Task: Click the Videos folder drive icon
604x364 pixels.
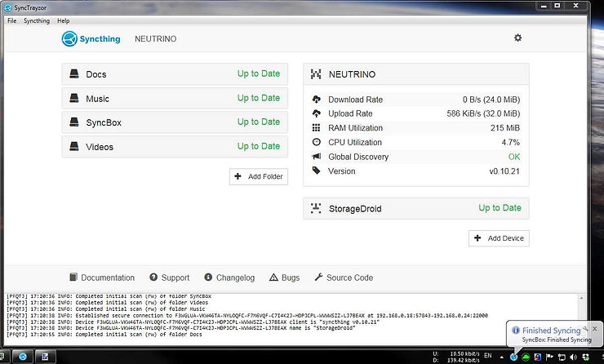Action: click(x=74, y=146)
